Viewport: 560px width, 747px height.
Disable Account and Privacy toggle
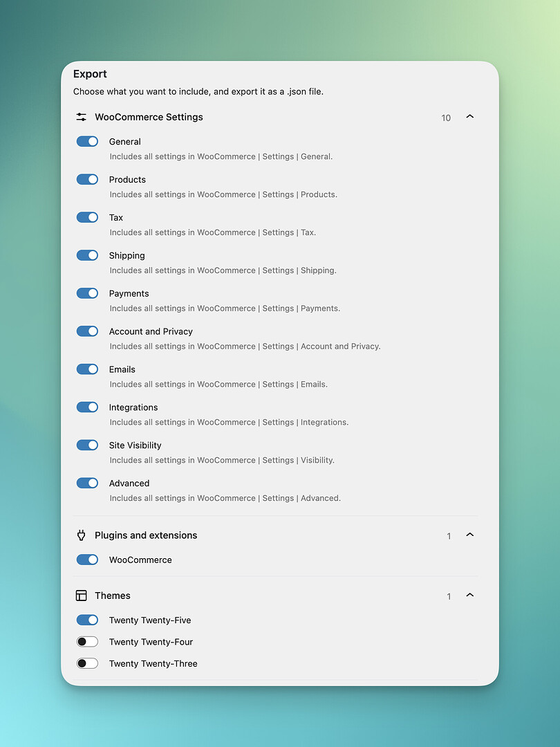pos(88,331)
